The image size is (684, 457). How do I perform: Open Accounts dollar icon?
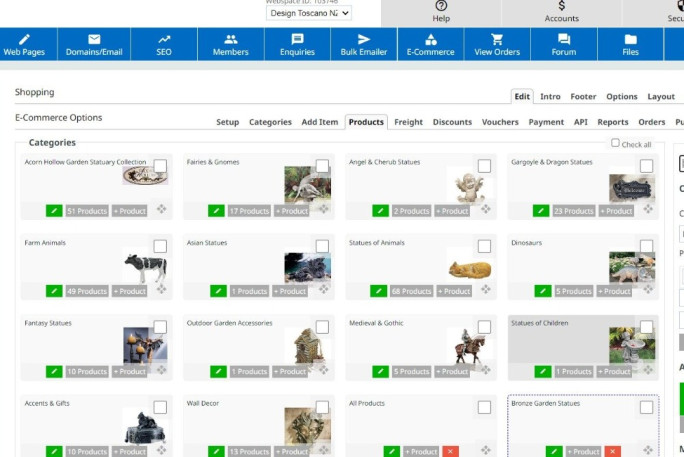[x=561, y=6]
